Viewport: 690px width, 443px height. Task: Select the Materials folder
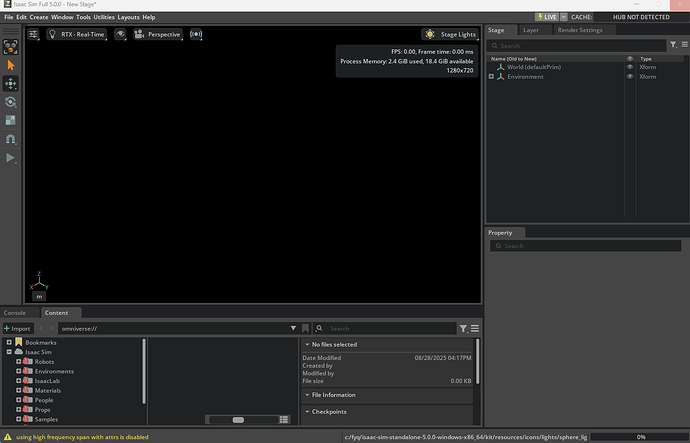coord(48,391)
